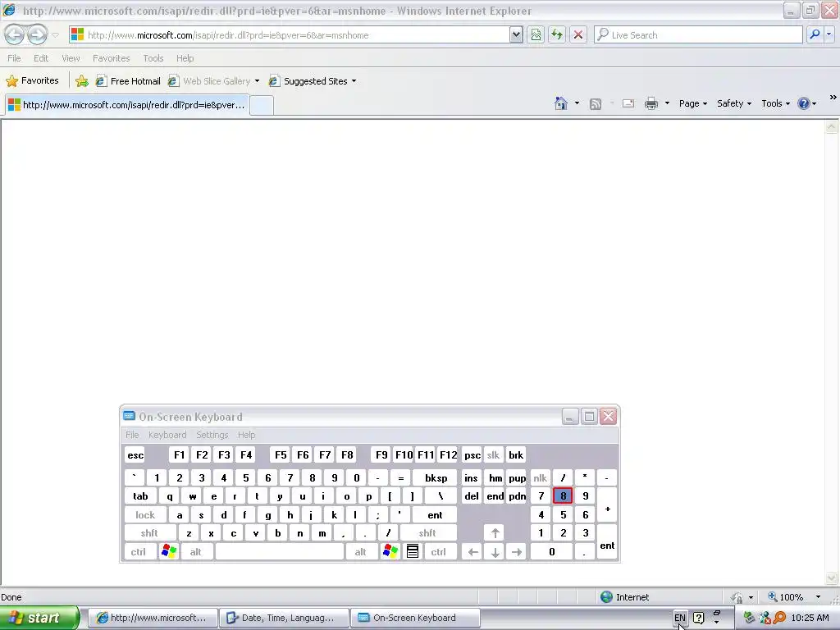This screenshot has height=630, width=840.
Task: Toggle the slk (scroll lock) key
Action: [x=493, y=454]
